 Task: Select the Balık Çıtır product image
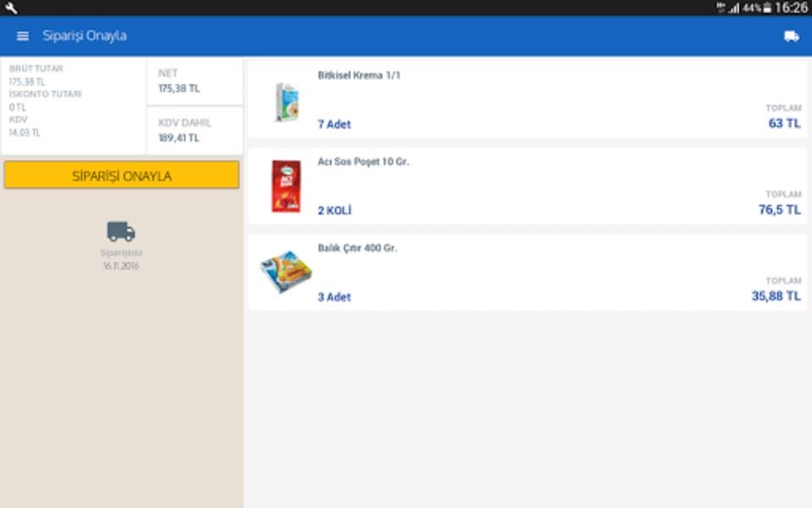point(286,272)
